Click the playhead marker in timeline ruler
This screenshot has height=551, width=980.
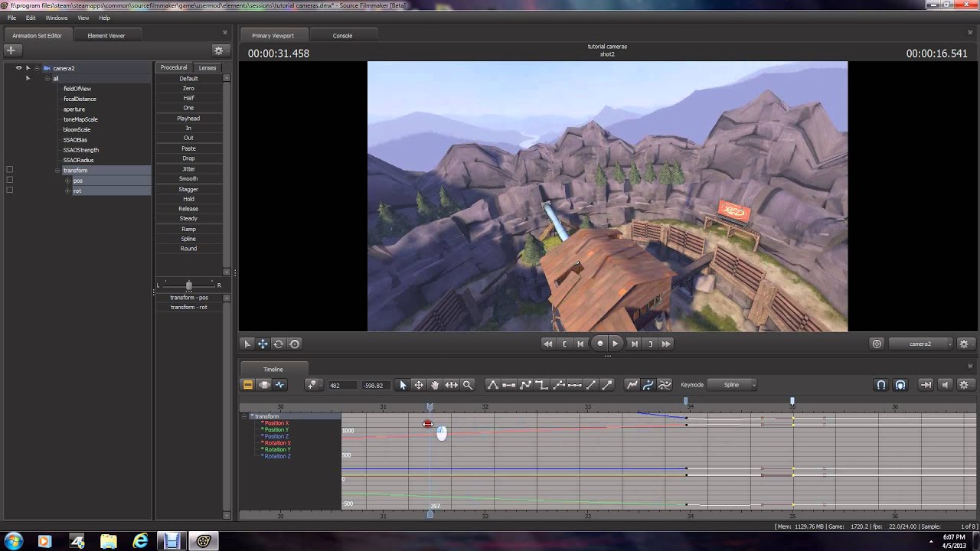click(x=430, y=406)
